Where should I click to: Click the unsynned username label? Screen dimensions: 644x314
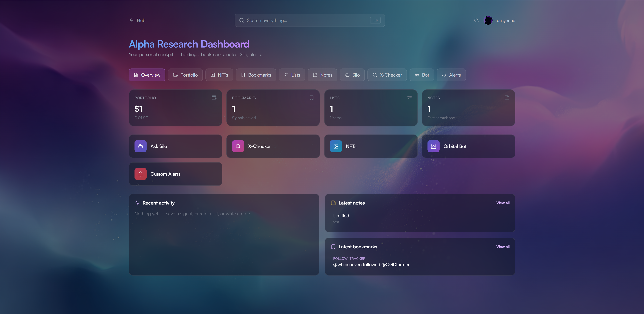(506, 20)
